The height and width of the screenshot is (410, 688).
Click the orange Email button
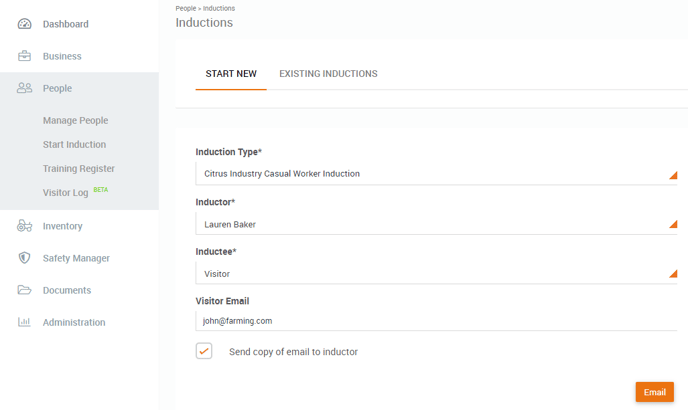coord(654,392)
